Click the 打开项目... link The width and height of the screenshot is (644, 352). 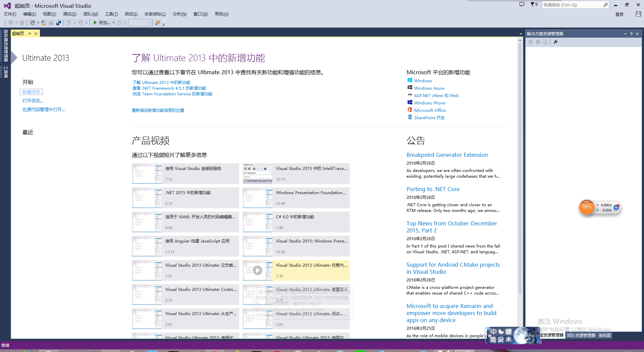(x=33, y=101)
